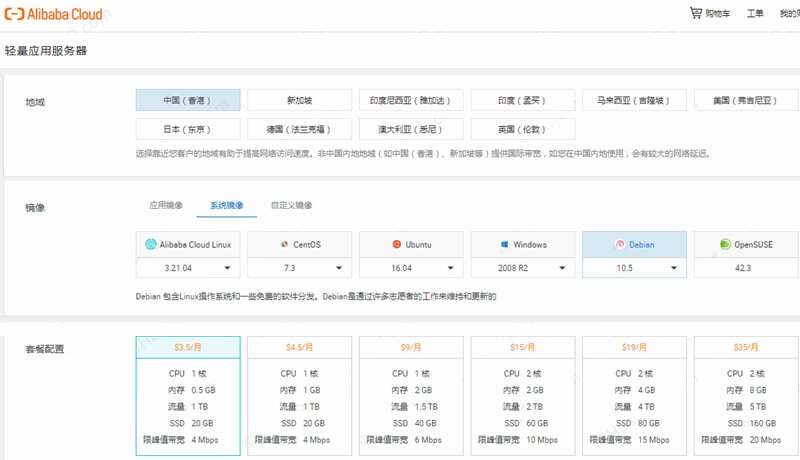Select the $35/月 plan card
The width and height of the screenshot is (800, 460).
click(746, 395)
